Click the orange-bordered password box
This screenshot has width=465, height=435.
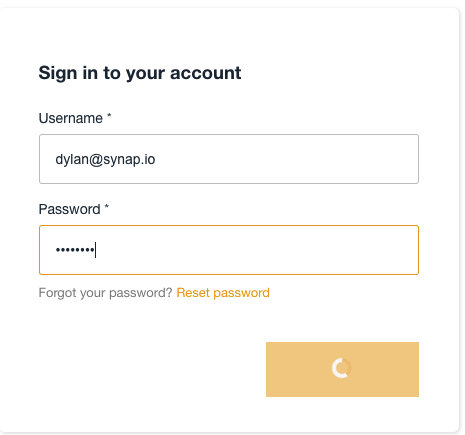pyautogui.click(x=229, y=250)
